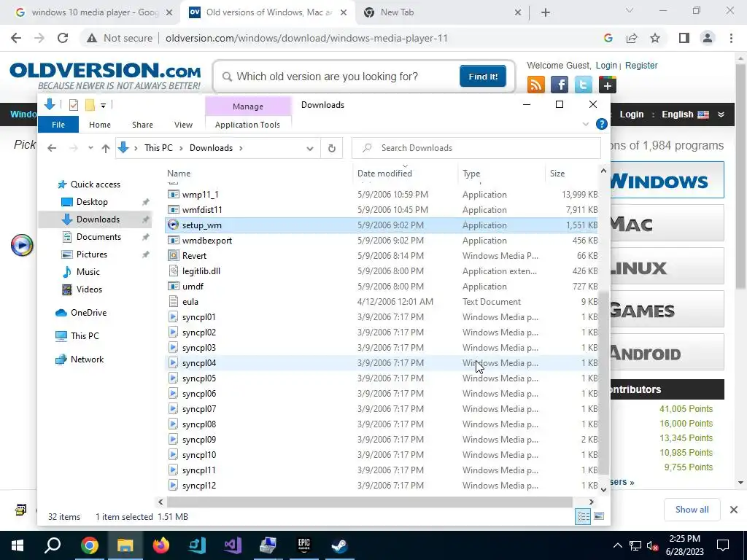Click the horizontal scrollbar in Explorer

pyautogui.click(x=370, y=502)
